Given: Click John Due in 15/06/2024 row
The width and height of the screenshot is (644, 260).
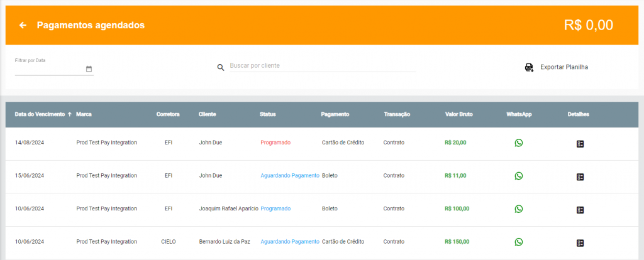Looking at the screenshot, I should tap(210, 175).
